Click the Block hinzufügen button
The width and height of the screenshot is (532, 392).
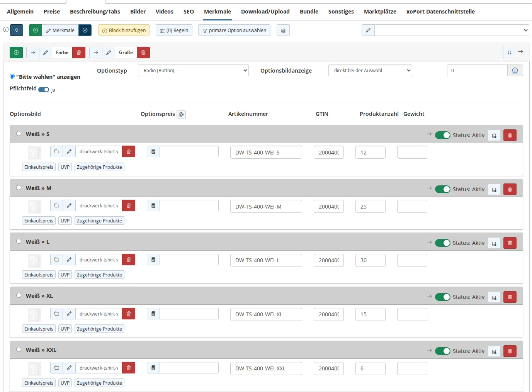point(124,31)
